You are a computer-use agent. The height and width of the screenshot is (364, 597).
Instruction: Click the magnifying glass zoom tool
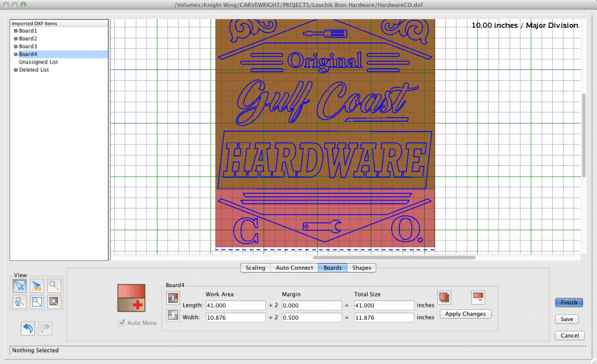click(54, 285)
